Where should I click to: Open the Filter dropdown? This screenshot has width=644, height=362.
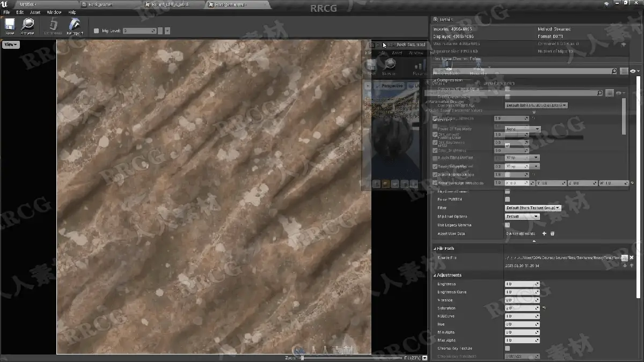533,208
